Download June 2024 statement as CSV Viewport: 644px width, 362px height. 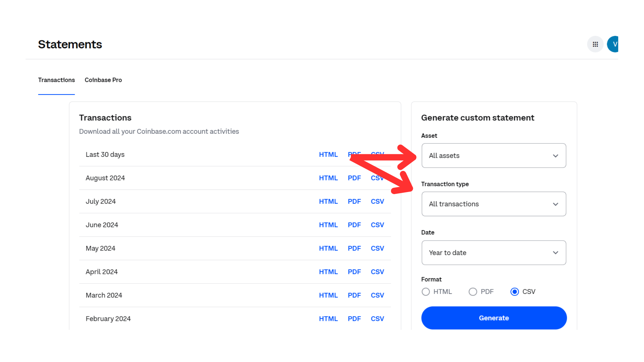click(x=377, y=225)
